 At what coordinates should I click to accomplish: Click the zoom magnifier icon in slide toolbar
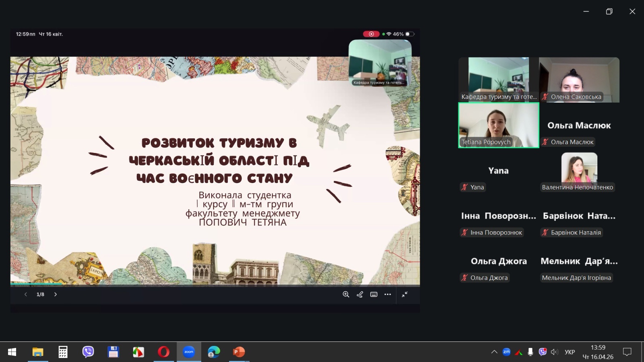(346, 294)
